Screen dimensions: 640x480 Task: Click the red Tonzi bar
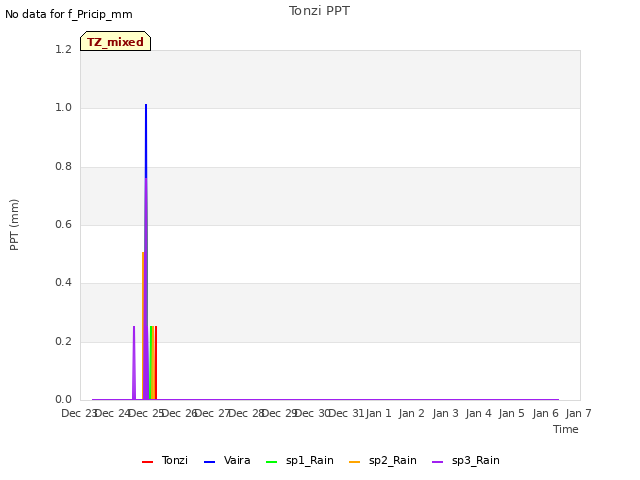point(156,362)
